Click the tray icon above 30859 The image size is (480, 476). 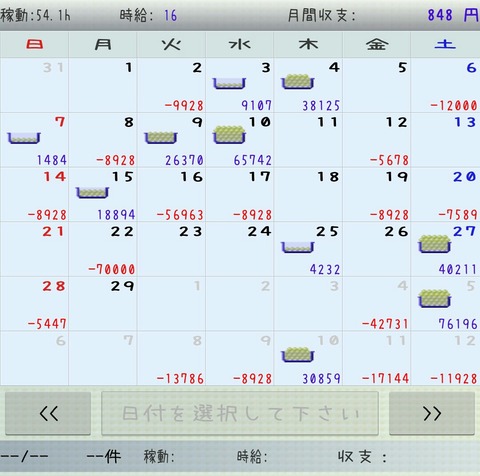[298, 355]
